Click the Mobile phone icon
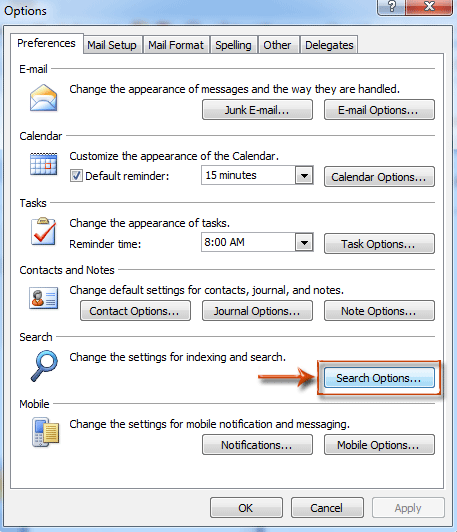 coord(45,432)
